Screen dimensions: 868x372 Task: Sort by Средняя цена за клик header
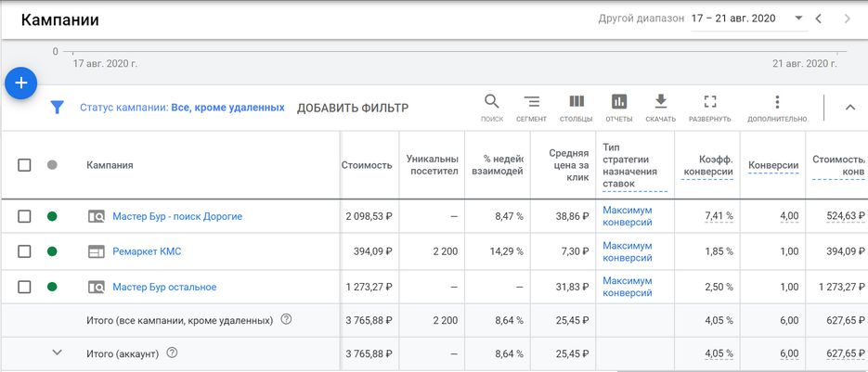point(569,165)
